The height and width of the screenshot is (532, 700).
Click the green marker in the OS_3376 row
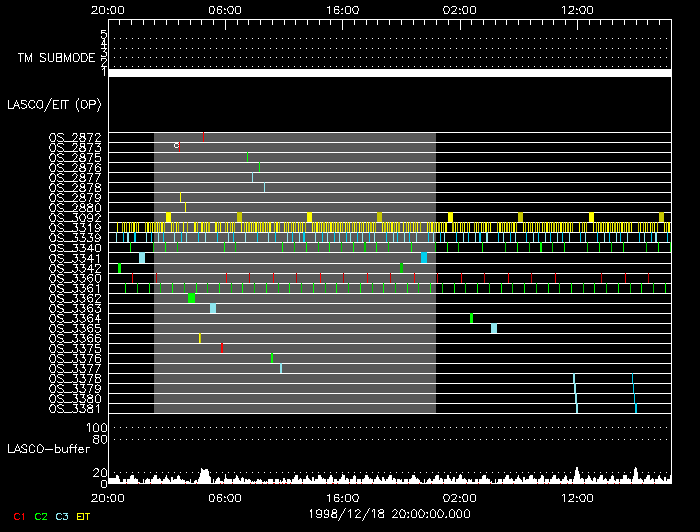click(272, 358)
